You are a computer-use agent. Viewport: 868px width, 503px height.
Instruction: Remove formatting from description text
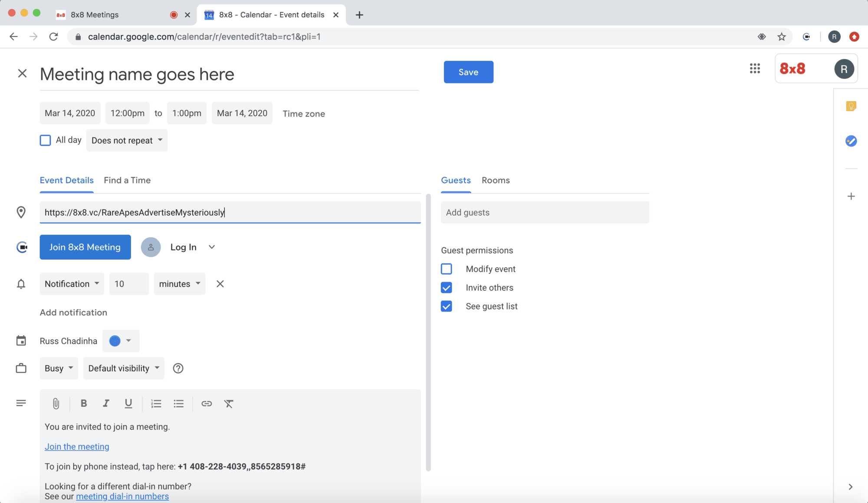coord(229,404)
